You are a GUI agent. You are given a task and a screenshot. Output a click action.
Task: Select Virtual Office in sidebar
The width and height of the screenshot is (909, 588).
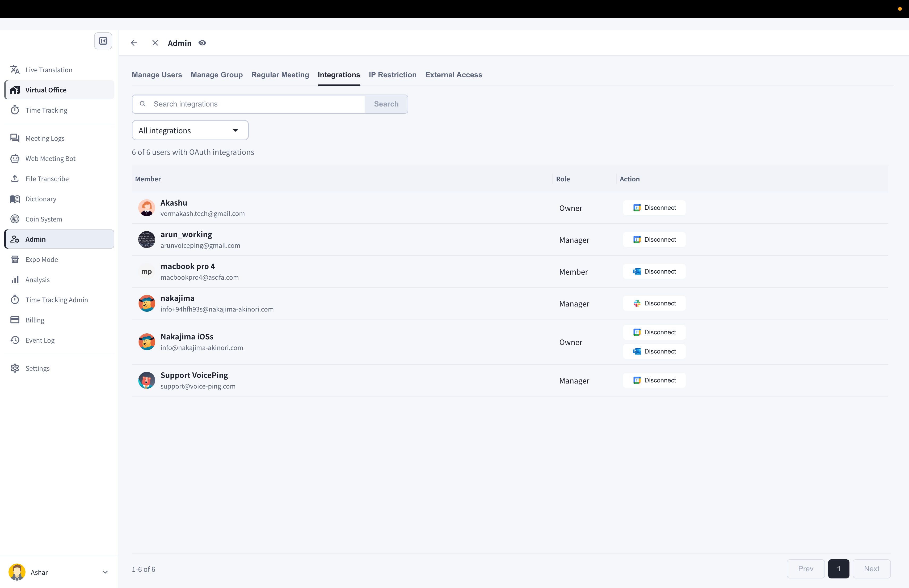click(59, 90)
